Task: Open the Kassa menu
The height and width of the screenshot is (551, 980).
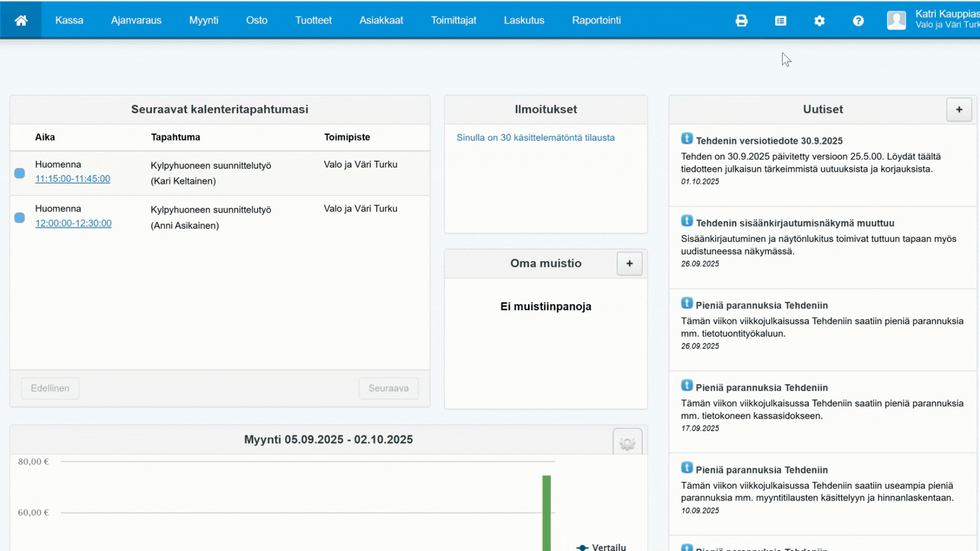Action: click(x=69, y=20)
